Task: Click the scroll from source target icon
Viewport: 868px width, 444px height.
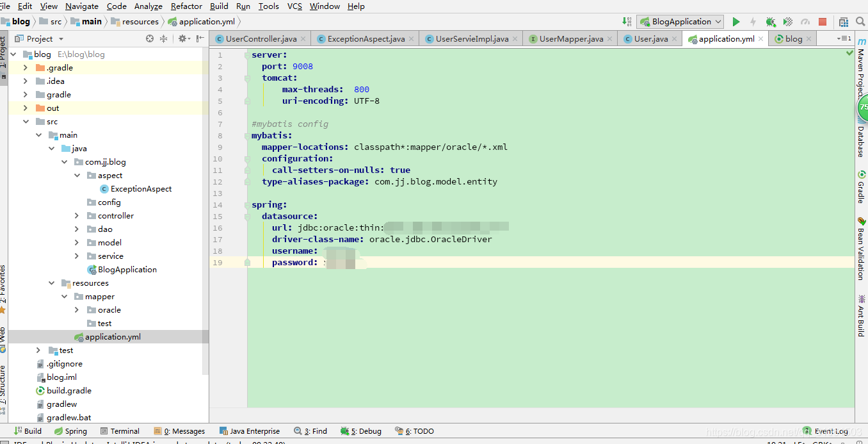Action: coord(150,38)
